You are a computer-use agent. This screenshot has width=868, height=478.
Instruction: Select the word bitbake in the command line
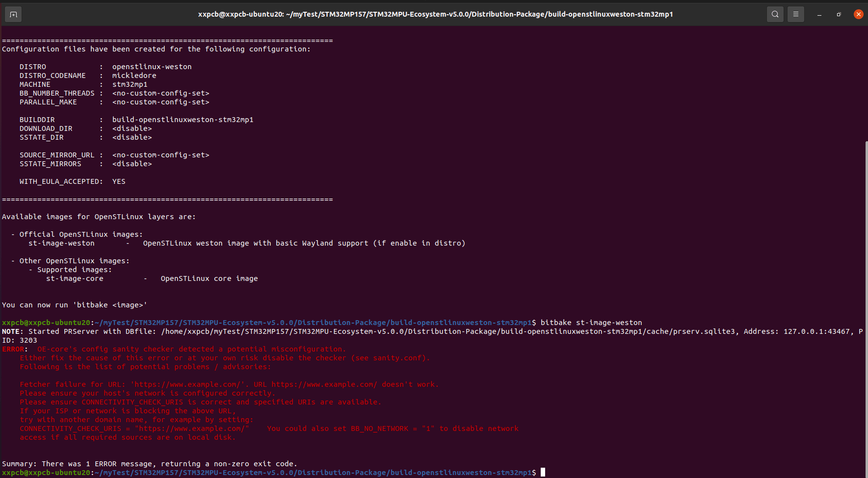click(x=557, y=322)
